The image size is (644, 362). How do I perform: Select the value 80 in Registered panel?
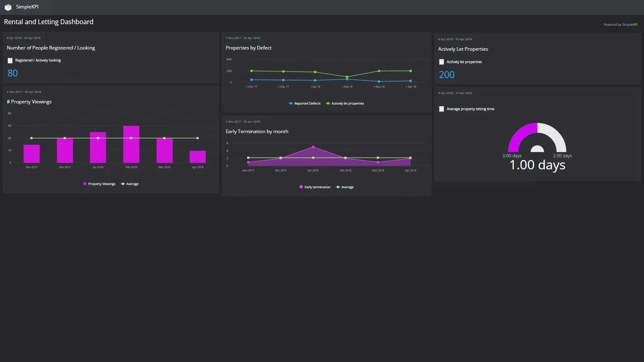(x=13, y=73)
